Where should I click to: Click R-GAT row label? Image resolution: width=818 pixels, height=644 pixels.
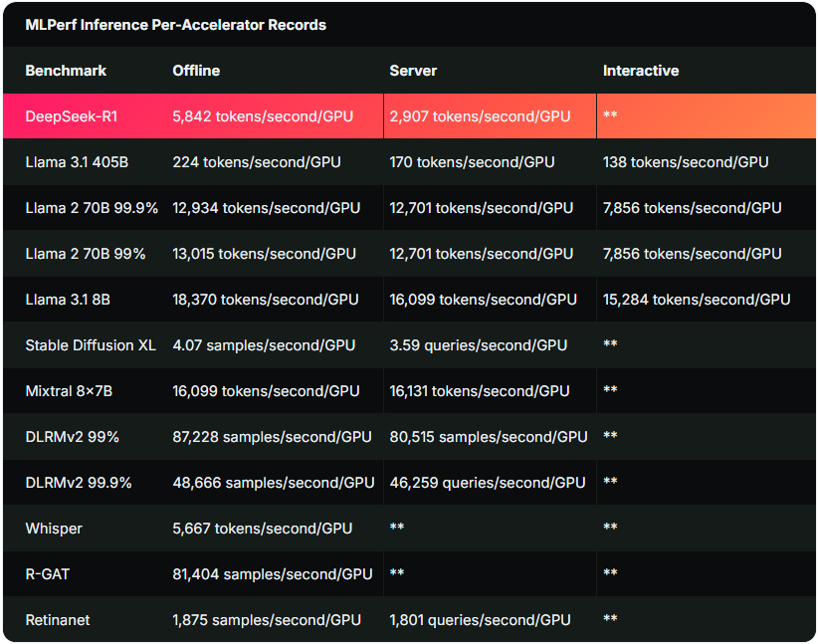pyautogui.click(x=48, y=574)
